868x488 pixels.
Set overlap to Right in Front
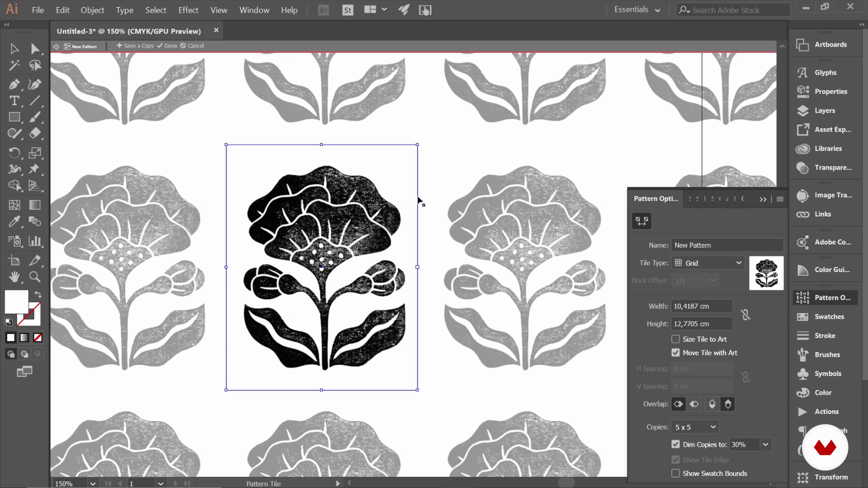(x=694, y=404)
